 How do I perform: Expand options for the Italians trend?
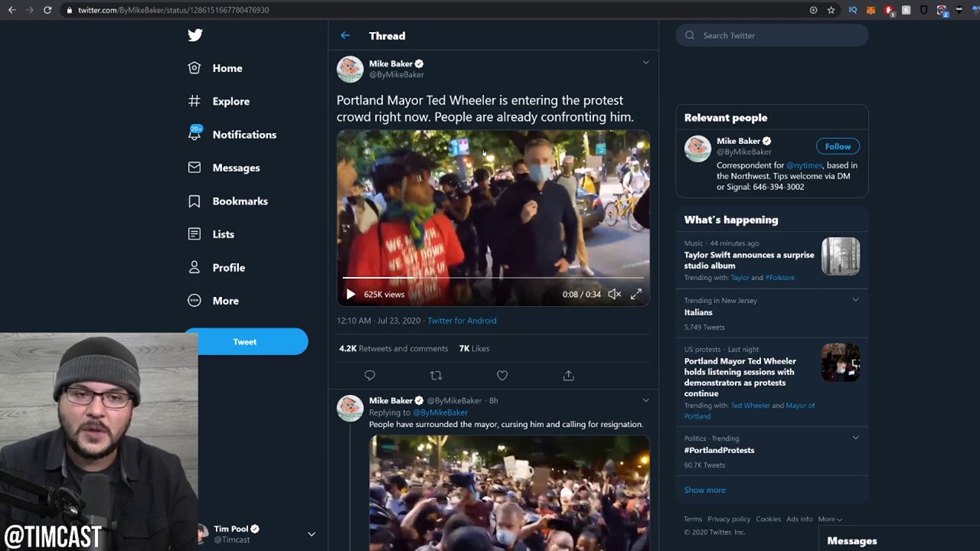tap(855, 300)
